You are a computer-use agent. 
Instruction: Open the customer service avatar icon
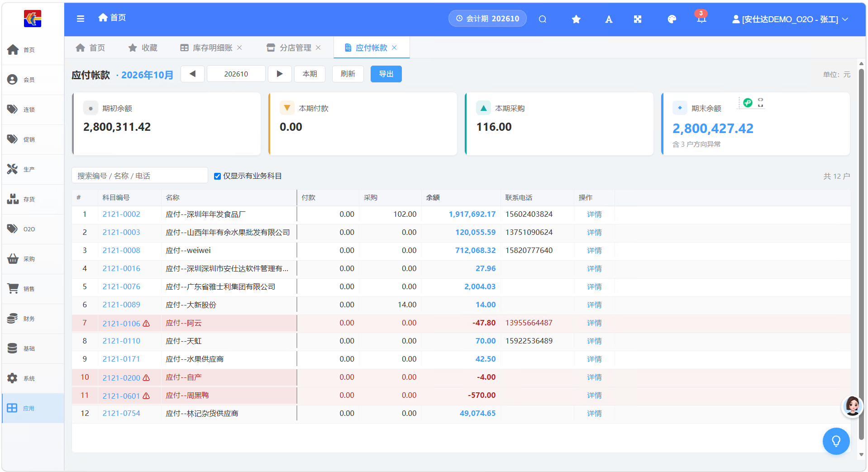pyautogui.click(x=853, y=406)
